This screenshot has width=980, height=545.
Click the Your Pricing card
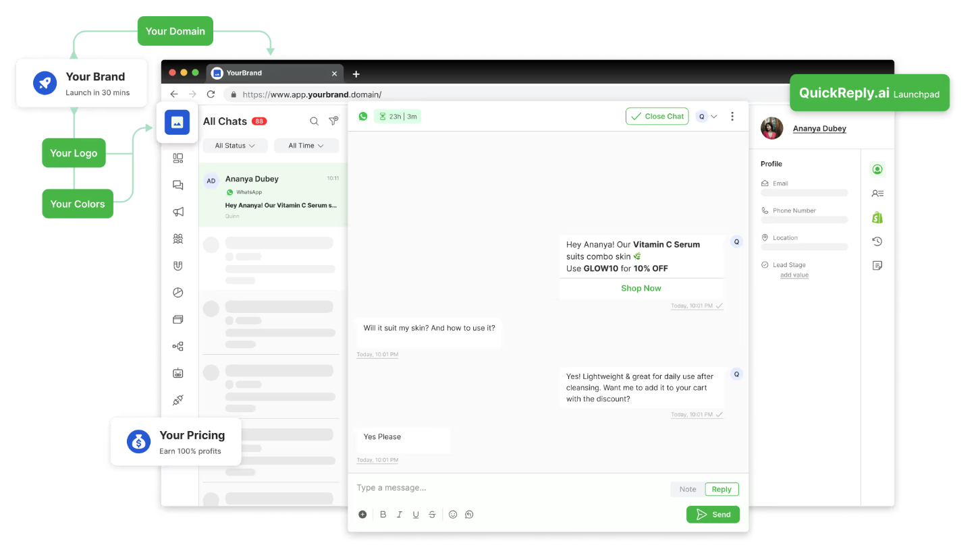click(176, 442)
